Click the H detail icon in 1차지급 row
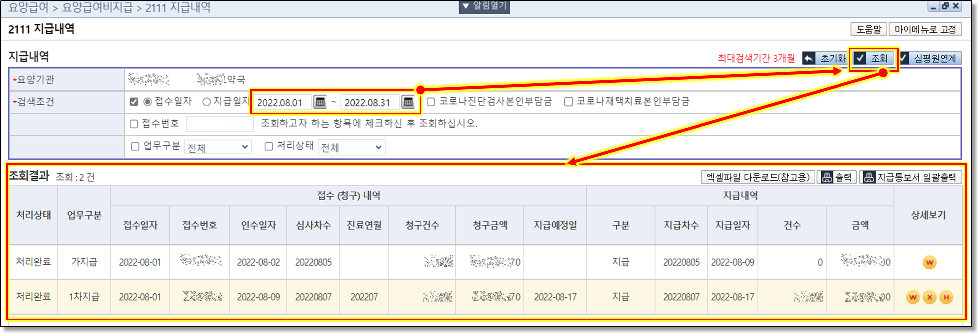 [x=946, y=297]
